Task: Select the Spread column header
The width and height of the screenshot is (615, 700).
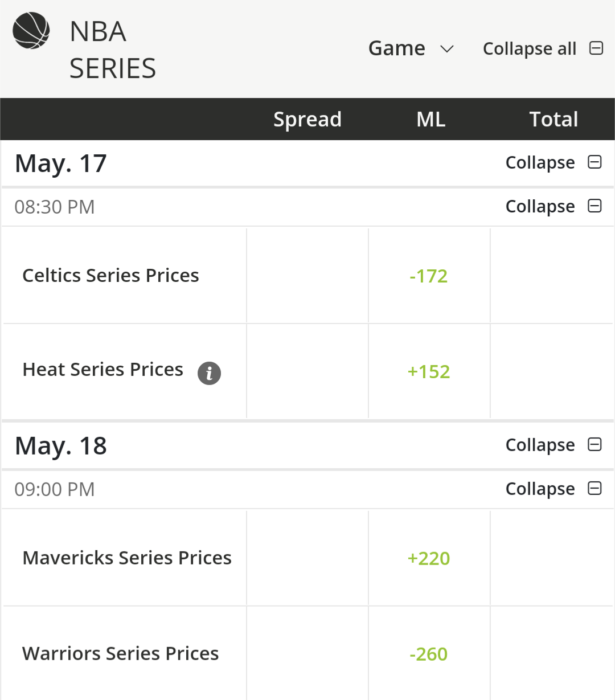Action: (307, 120)
